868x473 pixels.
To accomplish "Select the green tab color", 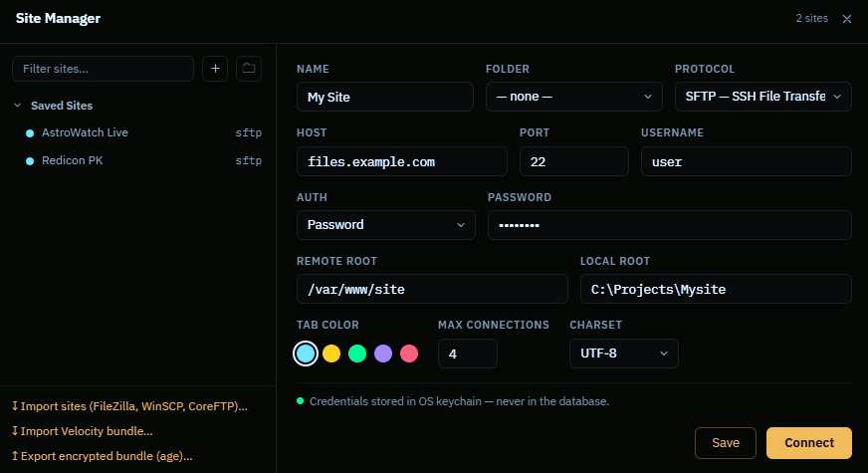I will click(x=357, y=354).
